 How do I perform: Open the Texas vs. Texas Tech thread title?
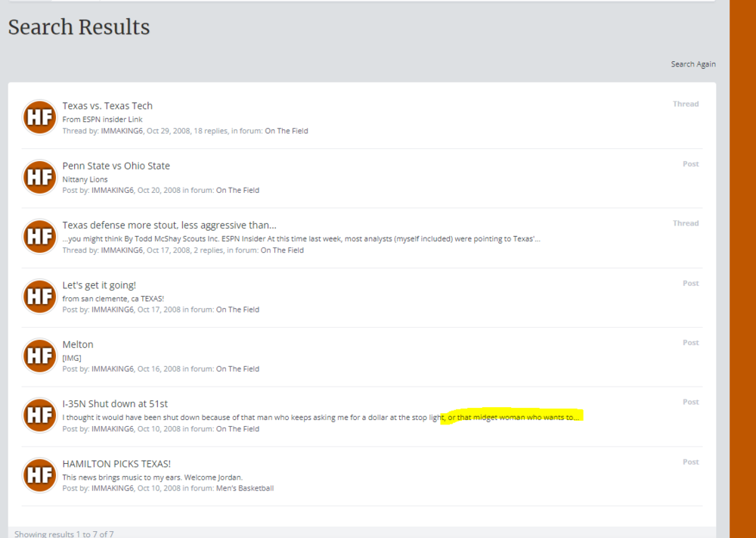107,106
